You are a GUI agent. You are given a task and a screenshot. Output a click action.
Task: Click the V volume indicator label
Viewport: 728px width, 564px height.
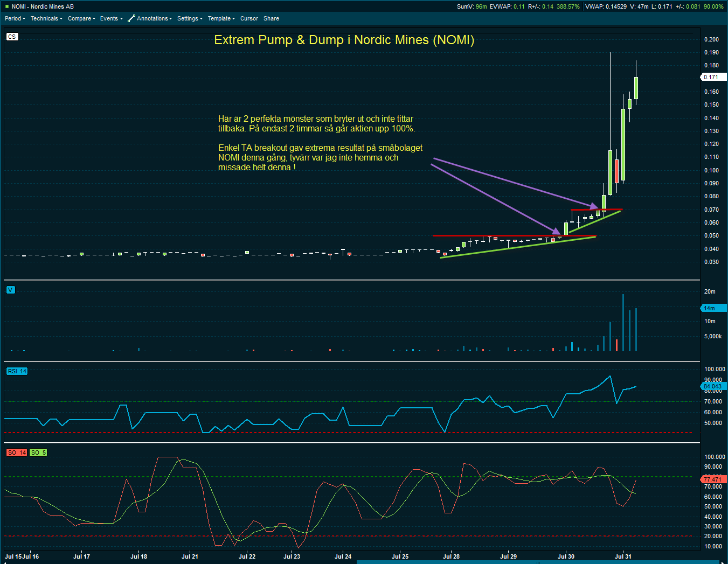pos(10,290)
